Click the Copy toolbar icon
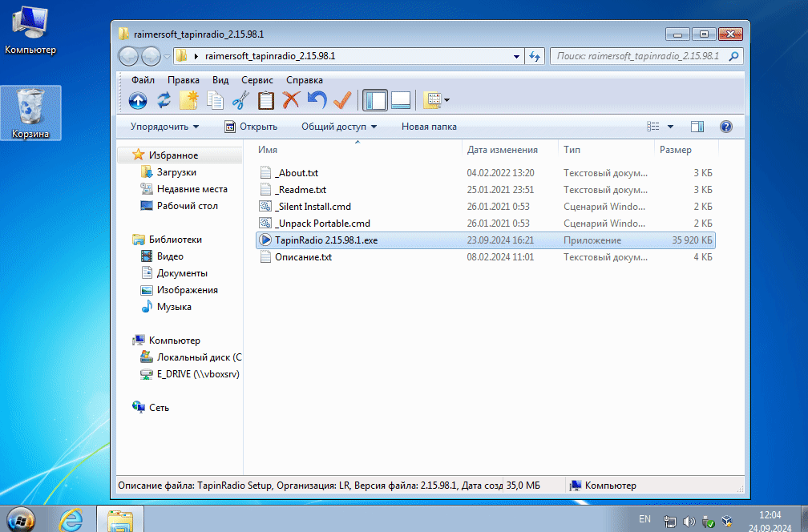 pos(215,100)
